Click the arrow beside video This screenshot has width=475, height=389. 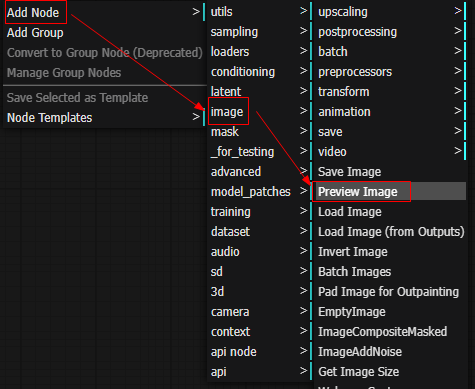[x=458, y=151]
